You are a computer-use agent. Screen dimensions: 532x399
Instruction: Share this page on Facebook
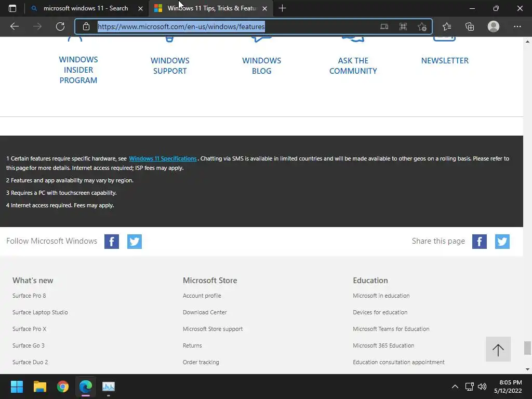480,242
